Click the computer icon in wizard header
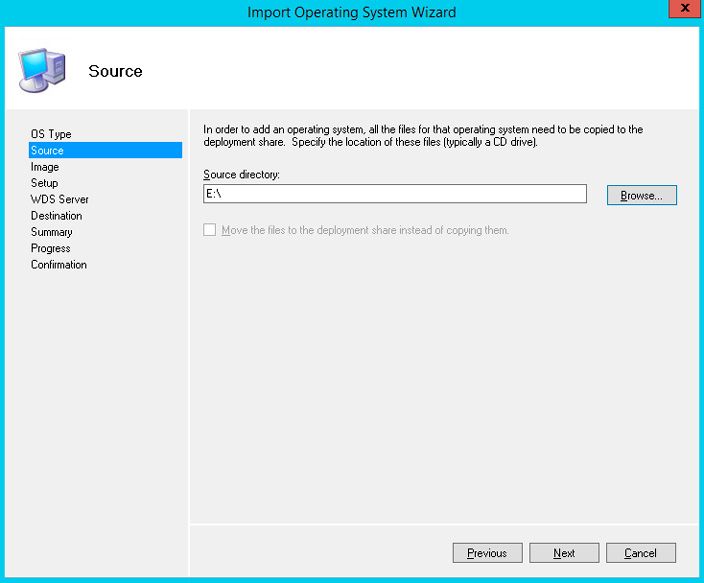 coord(42,70)
